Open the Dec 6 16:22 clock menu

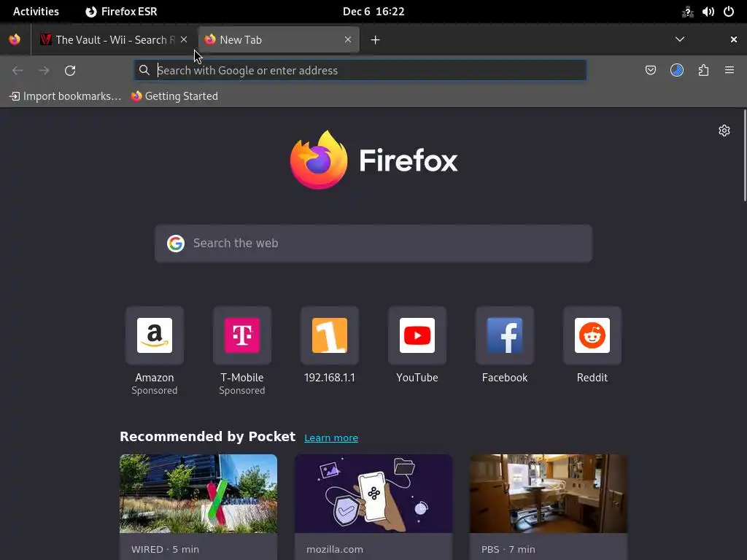tap(373, 12)
